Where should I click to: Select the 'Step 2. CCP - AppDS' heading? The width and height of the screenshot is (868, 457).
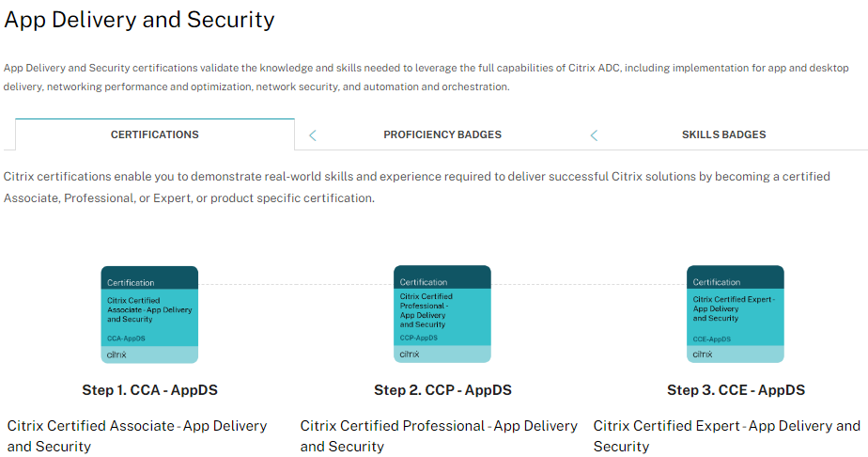[442, 390]
